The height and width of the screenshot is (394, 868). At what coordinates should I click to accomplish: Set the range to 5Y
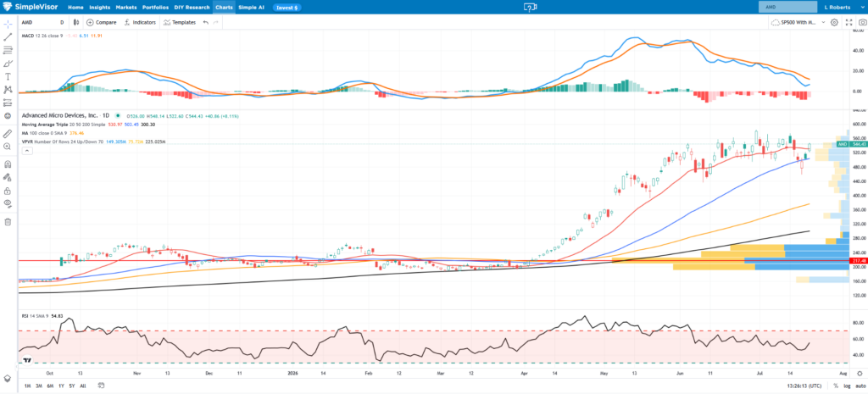coord(72,386)
